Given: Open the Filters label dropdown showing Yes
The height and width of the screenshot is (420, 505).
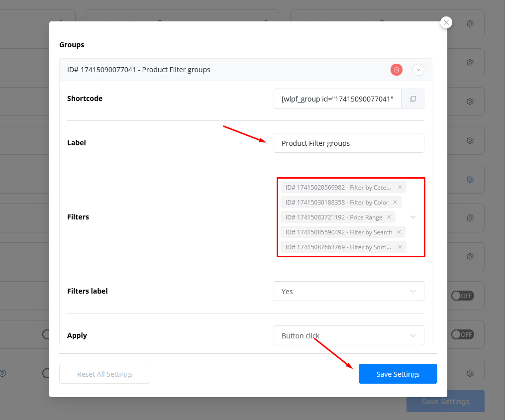Looking at the screenshot, I should pos(349,291).
